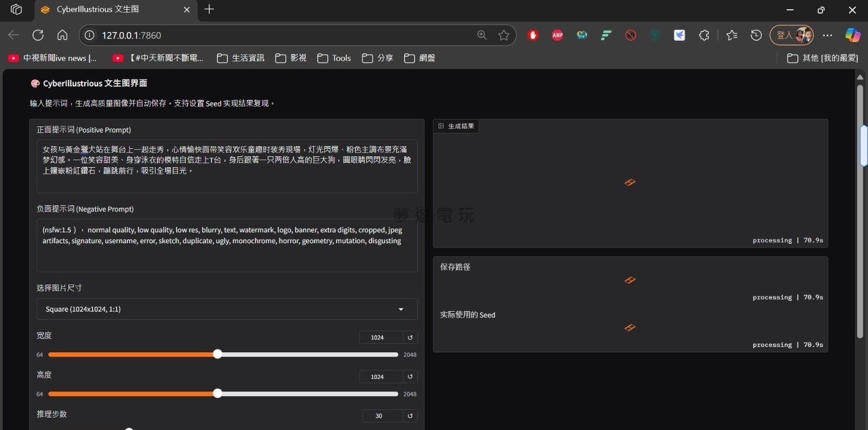Open the 中視新聞 live news bookmark
The image size is (868, 430).
(53, 58)
